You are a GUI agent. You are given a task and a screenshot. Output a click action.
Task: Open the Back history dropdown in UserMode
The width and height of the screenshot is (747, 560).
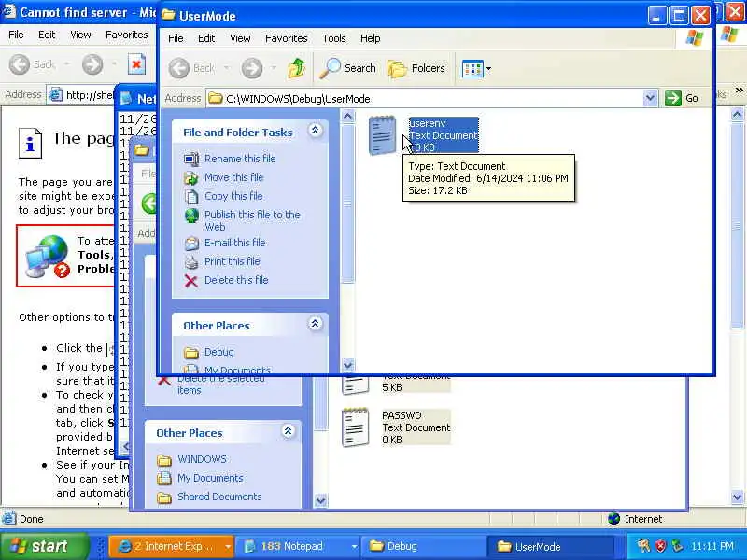point(226,68)
